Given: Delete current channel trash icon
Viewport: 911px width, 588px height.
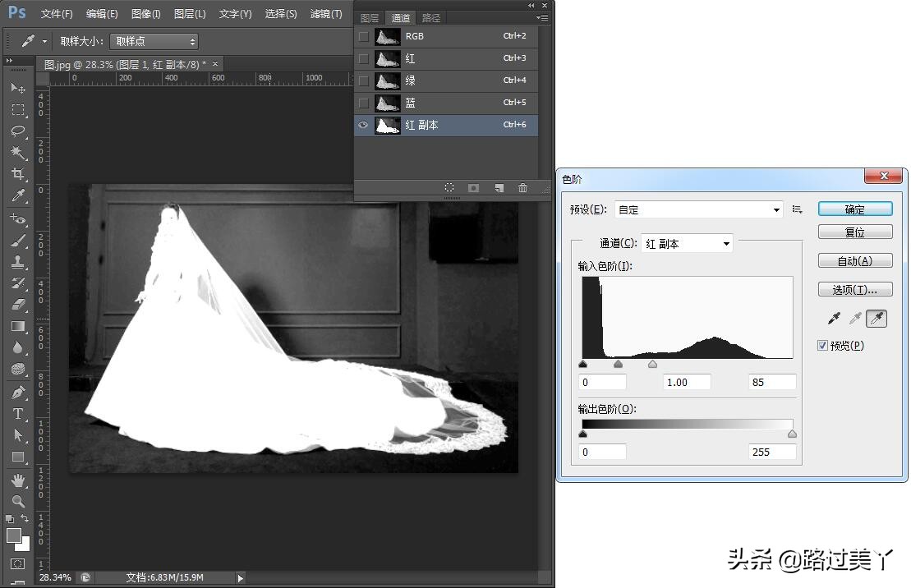Looking at the screenshot, I should pyautogui.click(x=523, y=188).
